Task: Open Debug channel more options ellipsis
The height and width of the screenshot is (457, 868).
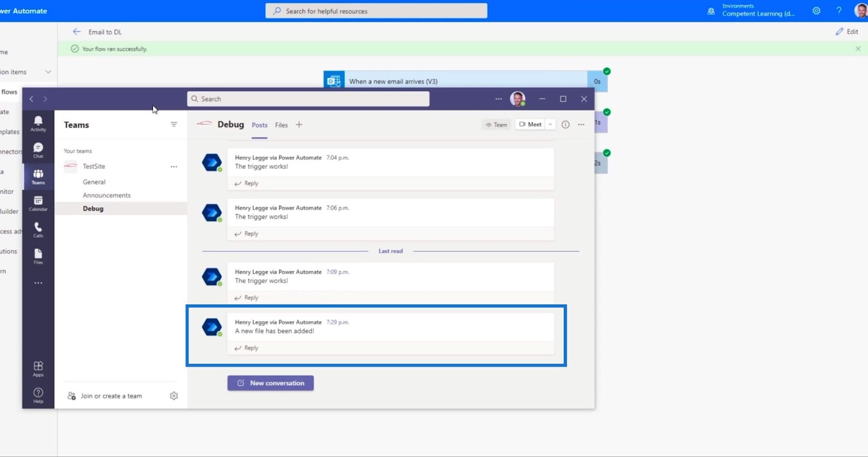Action: coord(581,124)
